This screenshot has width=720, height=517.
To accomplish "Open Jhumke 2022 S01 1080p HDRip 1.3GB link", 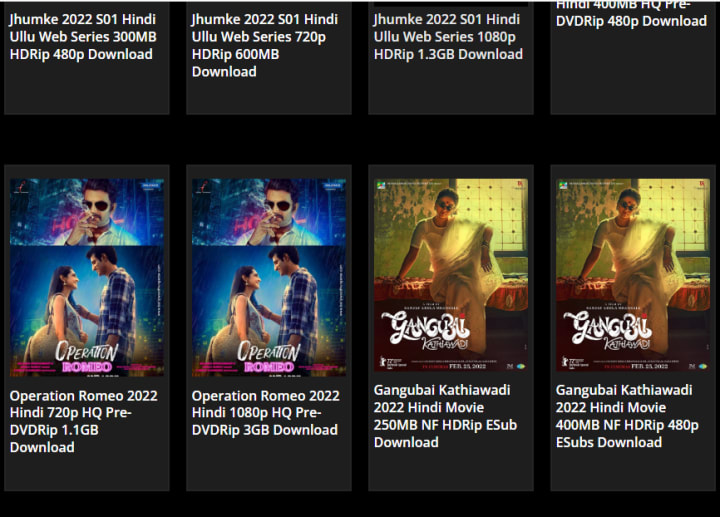I will point(448,37).
